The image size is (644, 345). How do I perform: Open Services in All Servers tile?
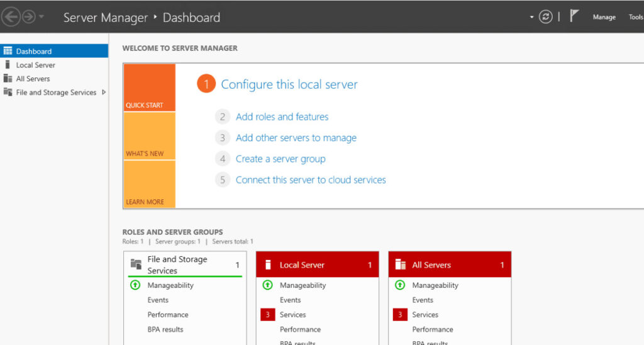(x=425, y=315)
